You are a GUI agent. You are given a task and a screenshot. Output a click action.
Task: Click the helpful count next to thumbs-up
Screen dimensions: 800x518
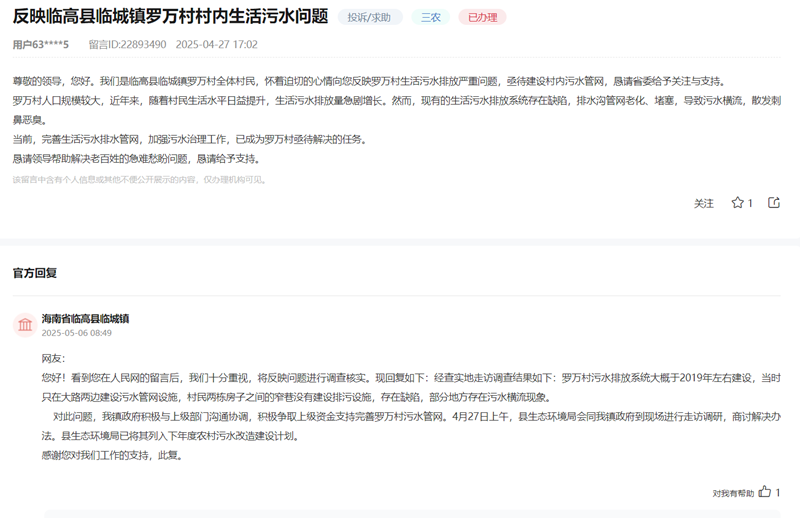tap(778, 492)
